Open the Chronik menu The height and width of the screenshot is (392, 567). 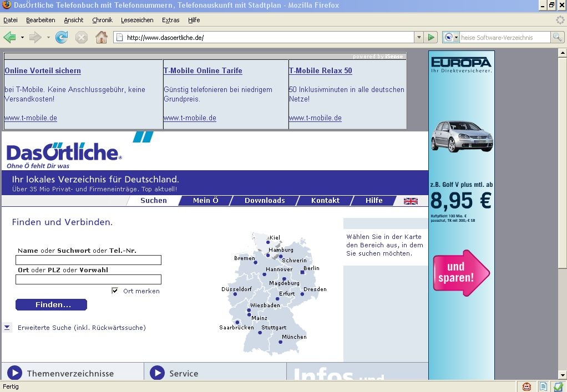[x=102, y=20]
